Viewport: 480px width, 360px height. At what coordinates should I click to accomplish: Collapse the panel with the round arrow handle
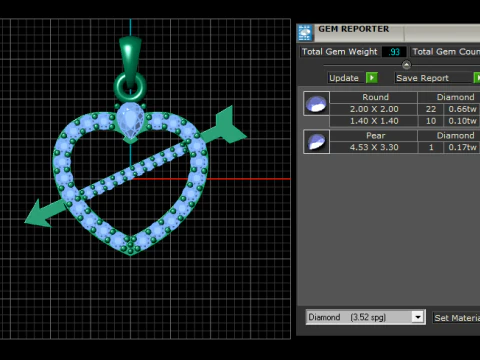[x=406, y=65]
